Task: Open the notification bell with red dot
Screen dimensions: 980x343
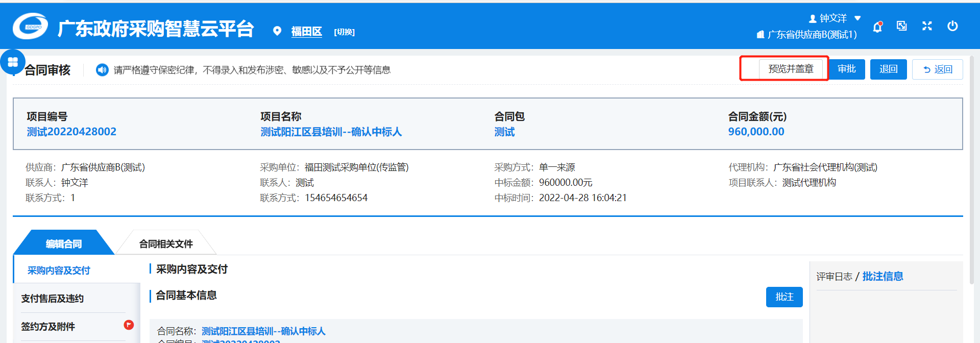Action: tap(877, 27)
